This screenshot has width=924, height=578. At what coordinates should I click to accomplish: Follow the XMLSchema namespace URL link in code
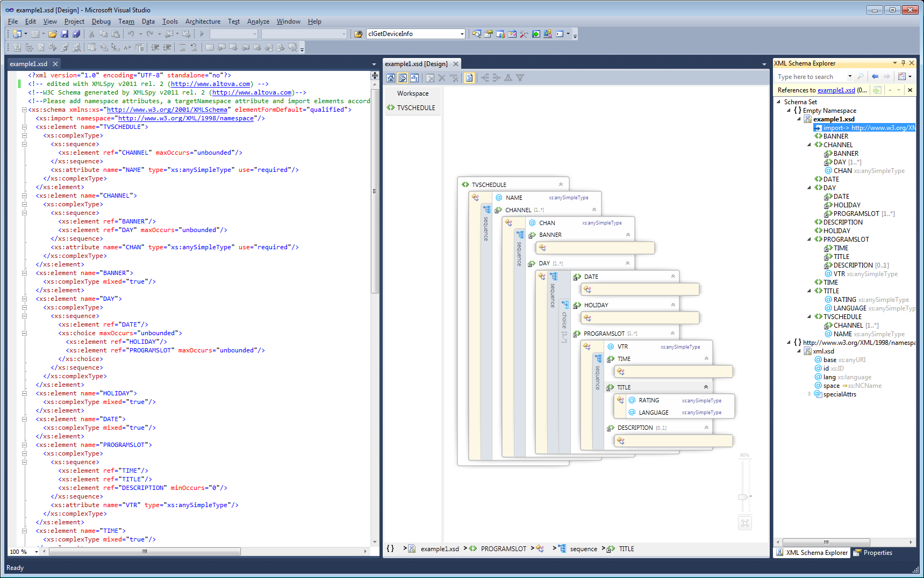[167, 110]
